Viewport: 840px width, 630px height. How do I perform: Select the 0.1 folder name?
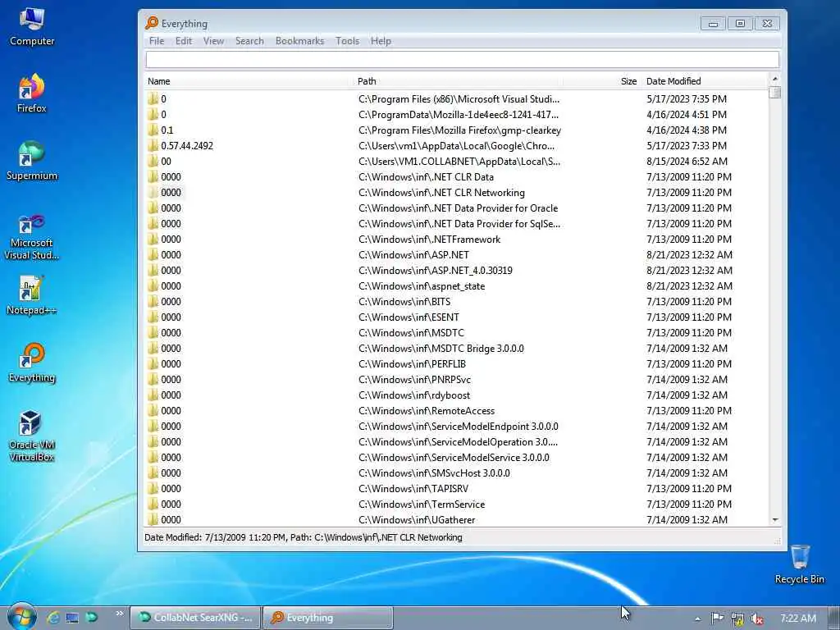pyautogui.click(x=167, y=130)
